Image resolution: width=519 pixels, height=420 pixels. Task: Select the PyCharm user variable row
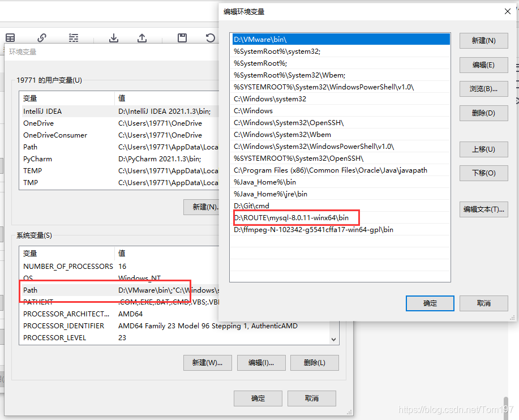pyautogui.click(x=119, y=159)
